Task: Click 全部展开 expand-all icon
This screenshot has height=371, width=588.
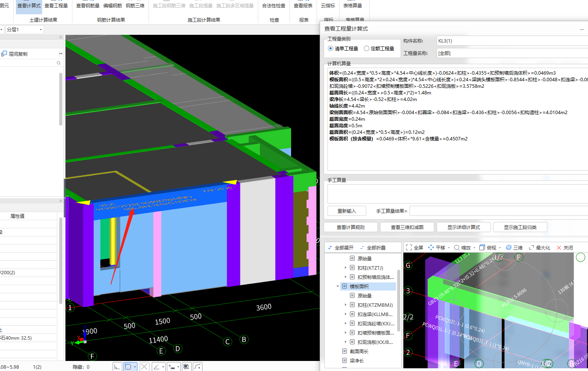Action: coord(330,248)
